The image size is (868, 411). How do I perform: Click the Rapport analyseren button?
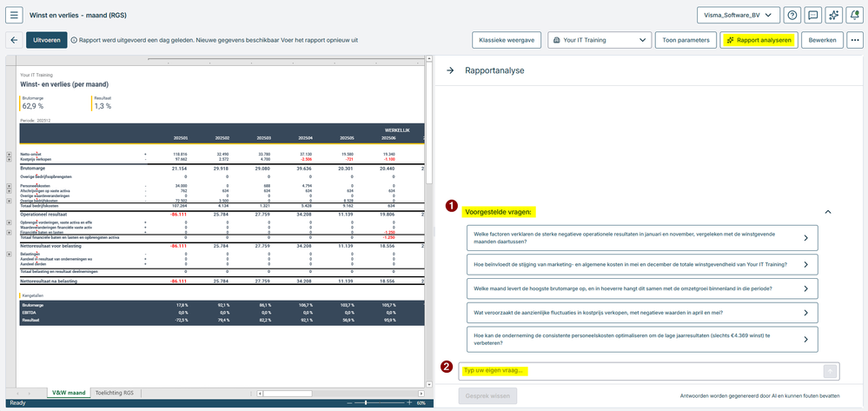[x=759, y=41]
